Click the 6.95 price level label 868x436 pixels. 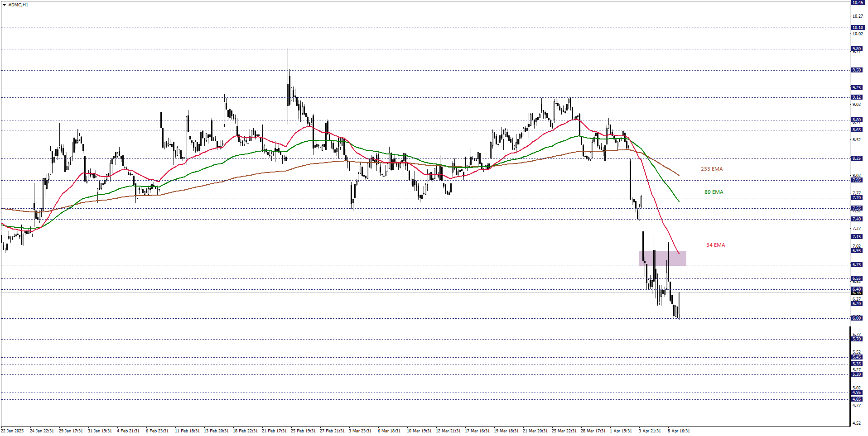[856, 251]
